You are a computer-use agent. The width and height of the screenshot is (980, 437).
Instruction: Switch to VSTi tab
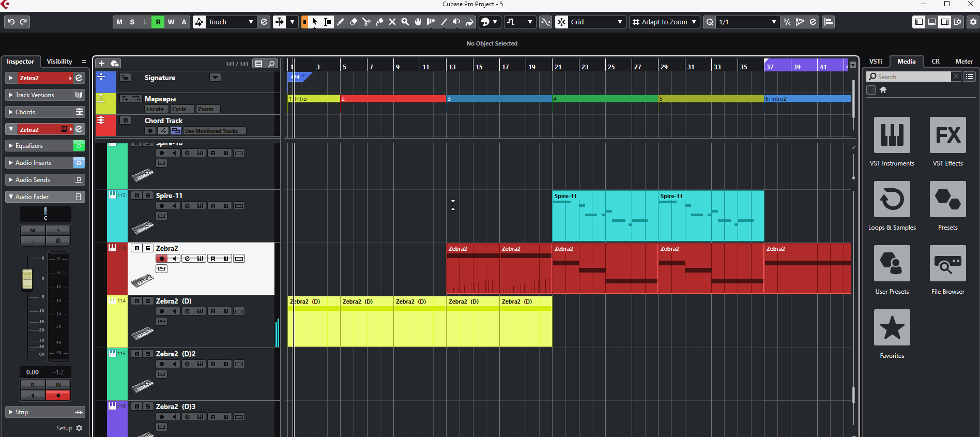click(x=876, y=62)
